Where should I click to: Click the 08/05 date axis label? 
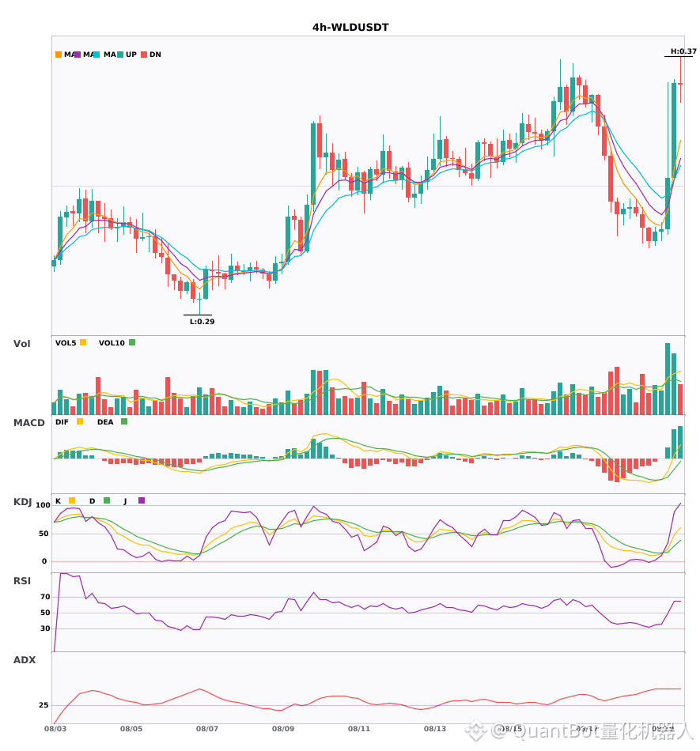tap(131, 729)
